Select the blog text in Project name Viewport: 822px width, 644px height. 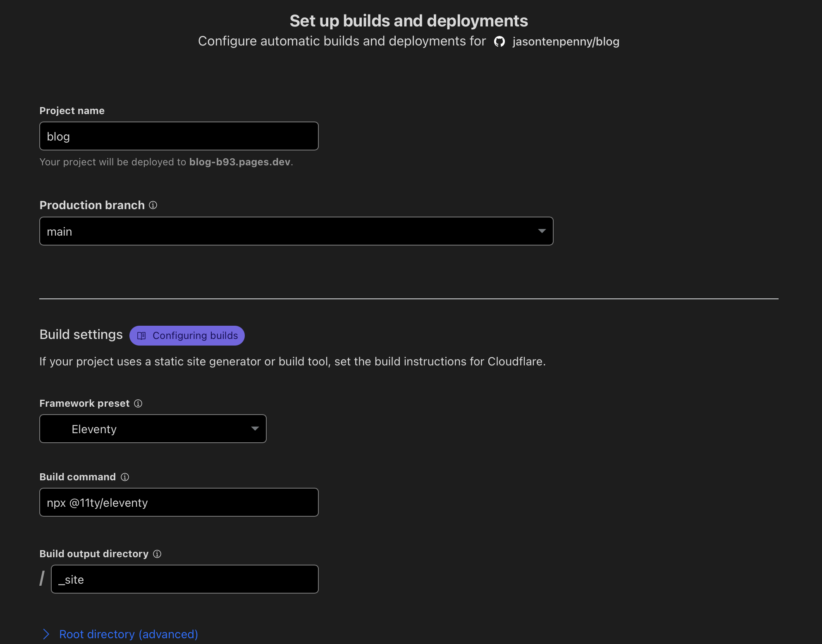(58, 136)
